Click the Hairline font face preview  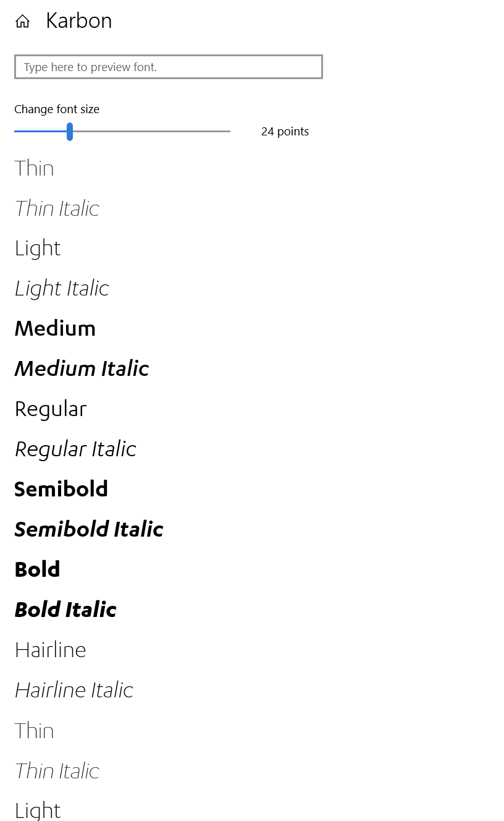tap(50, 649)
